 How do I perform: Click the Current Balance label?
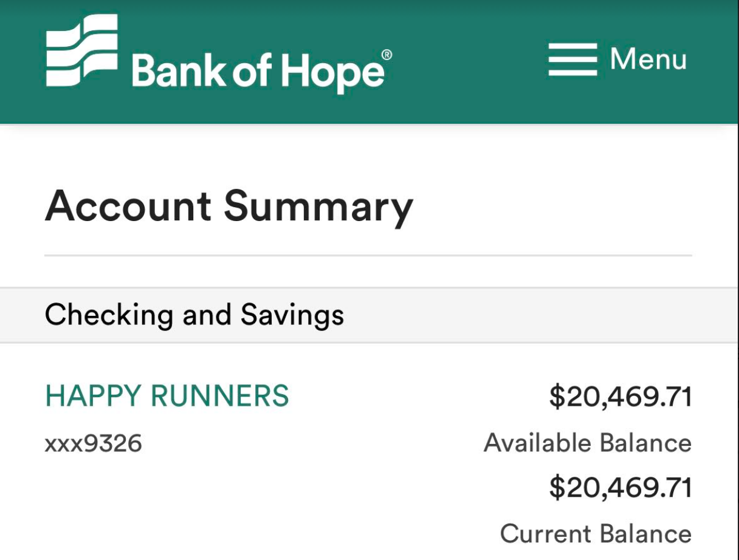[596, 534]
